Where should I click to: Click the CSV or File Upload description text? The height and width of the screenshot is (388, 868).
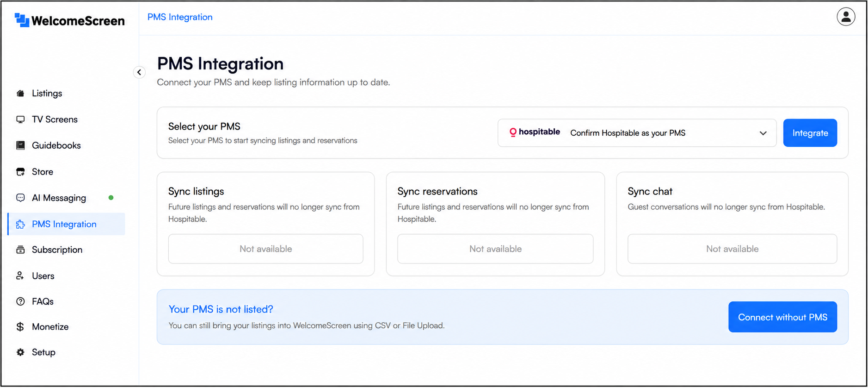[x=307, y=325]
